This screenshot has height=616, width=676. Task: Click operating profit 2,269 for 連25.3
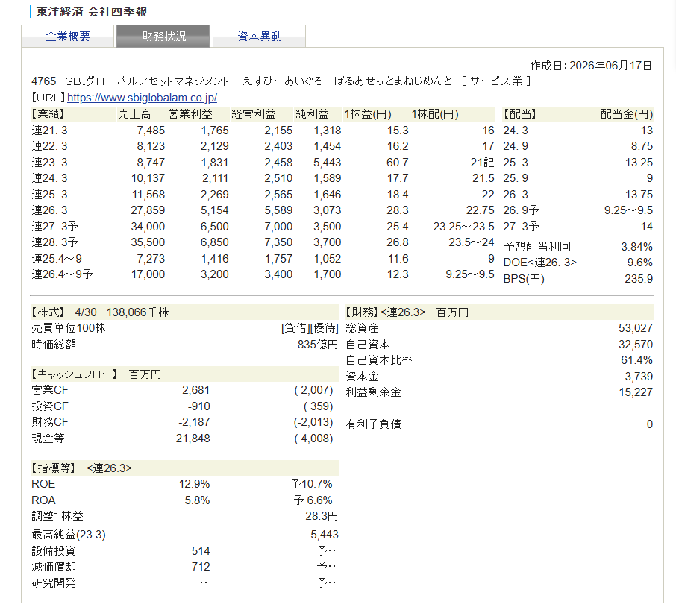(x=215, y=195)
